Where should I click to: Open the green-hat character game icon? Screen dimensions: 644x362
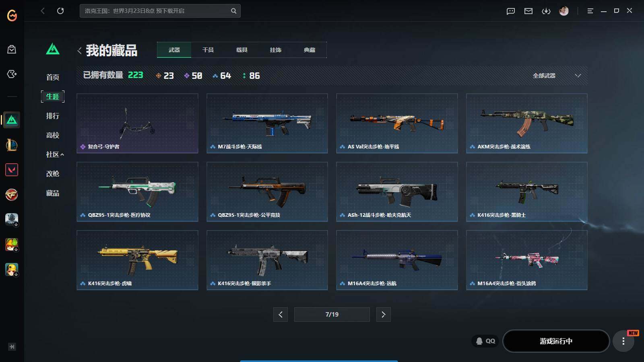12,245
